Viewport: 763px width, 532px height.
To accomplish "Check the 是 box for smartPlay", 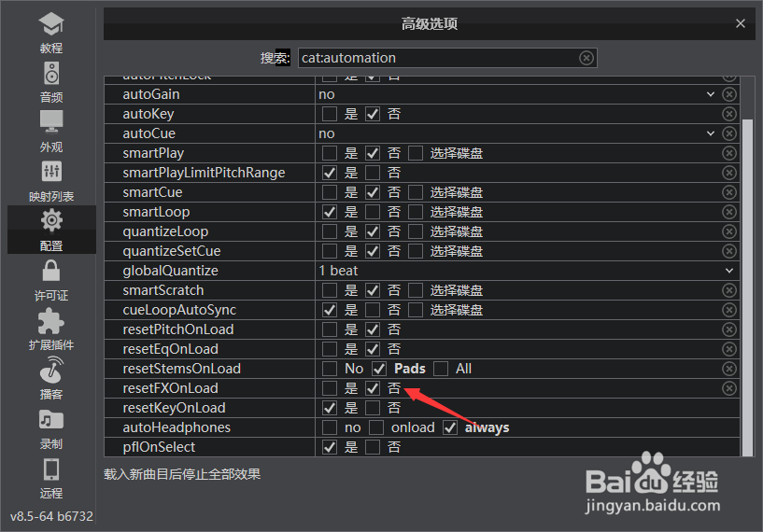I will [x=330, y=153].
